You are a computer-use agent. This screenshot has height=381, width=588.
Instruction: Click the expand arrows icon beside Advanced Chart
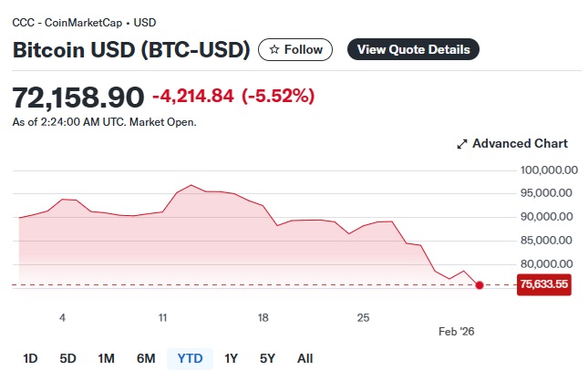point(462,144)
